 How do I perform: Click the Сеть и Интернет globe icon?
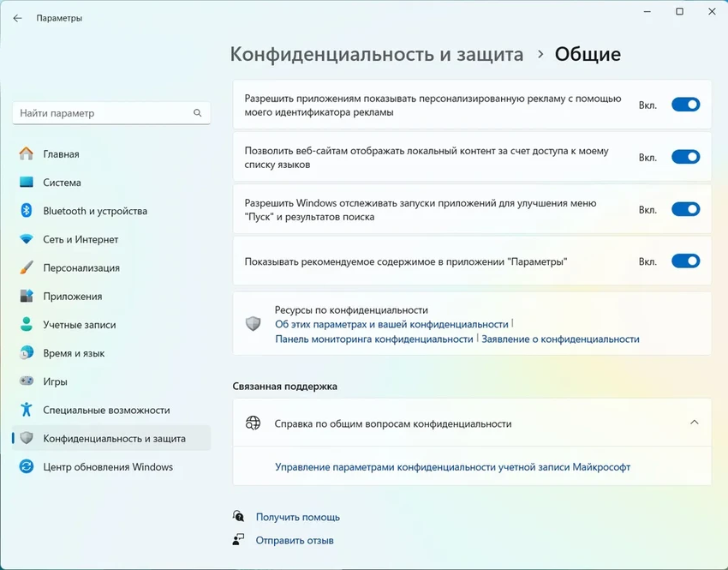pos(26,238)
